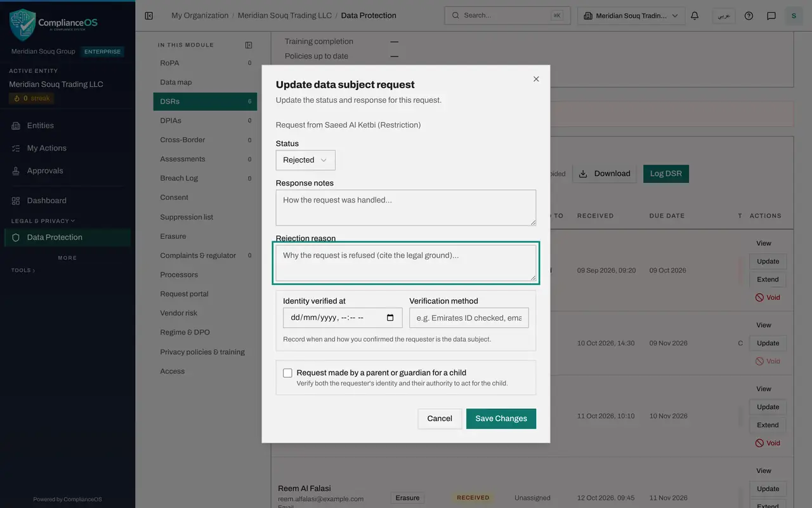Cancel the update request dialog

click(x=440, y=418)
